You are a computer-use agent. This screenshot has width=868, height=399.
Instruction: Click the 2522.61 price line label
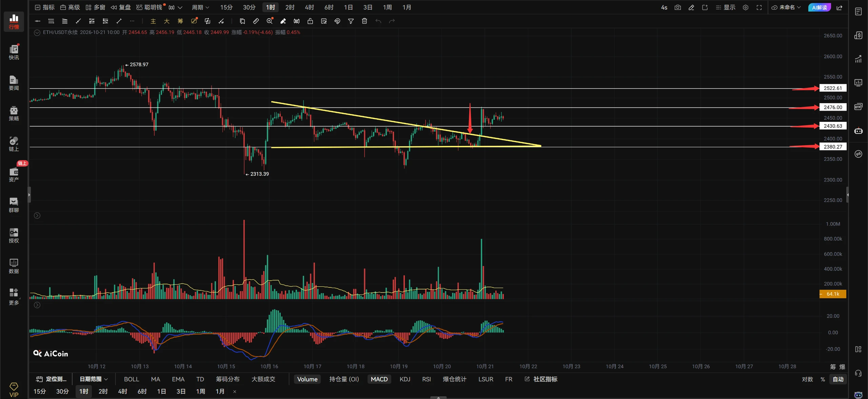pos(833,88)
